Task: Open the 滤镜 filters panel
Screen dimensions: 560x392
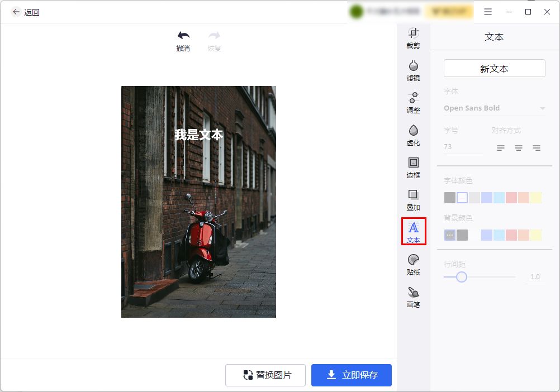Action: pos(414,70)
